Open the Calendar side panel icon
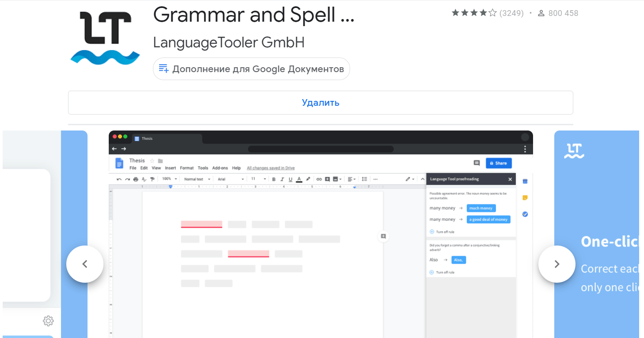This screenshot has width=644, height=338. point(525,181)
